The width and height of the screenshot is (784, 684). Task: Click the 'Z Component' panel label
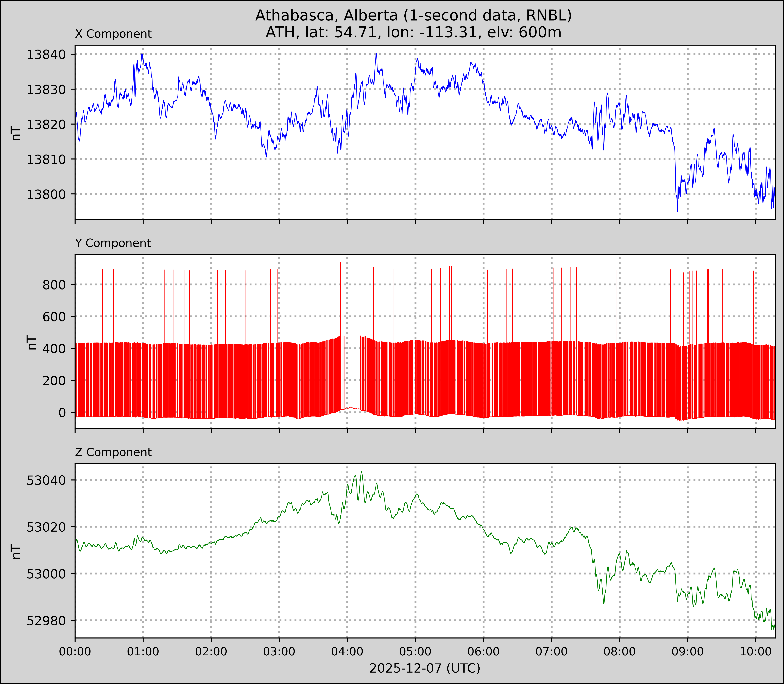[x=113, y=452]
